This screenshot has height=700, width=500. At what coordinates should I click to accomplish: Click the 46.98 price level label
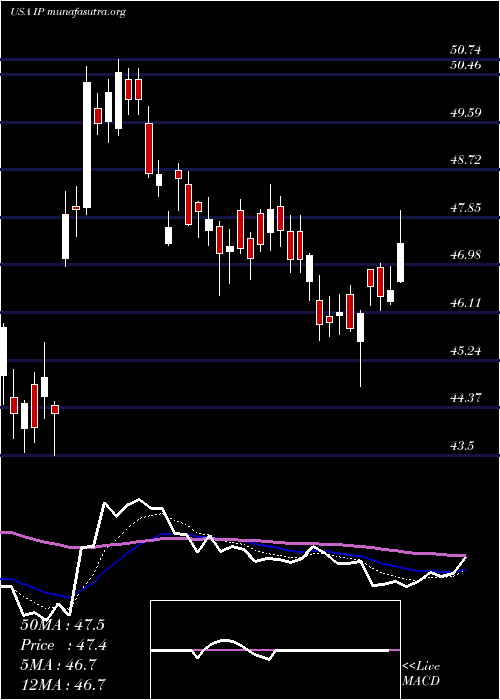click(x=465, y=254)
